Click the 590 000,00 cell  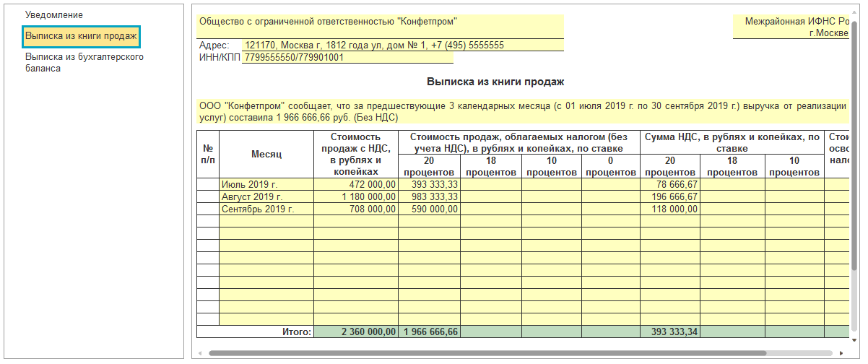(x=429, y=209)
